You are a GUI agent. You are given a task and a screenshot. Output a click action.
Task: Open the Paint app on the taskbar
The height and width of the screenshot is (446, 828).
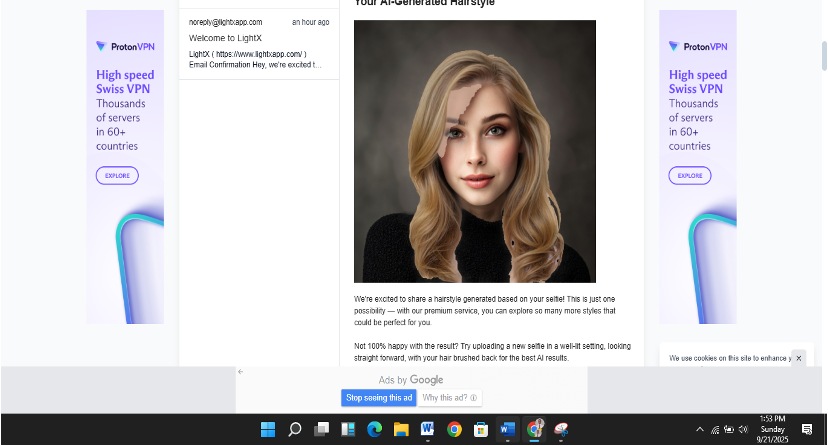coord(561,430)
